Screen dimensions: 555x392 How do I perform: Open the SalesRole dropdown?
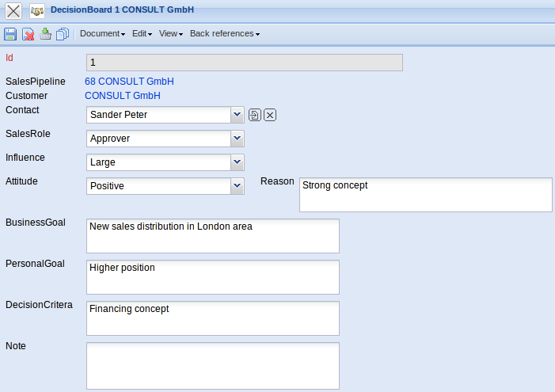(237, 139)
